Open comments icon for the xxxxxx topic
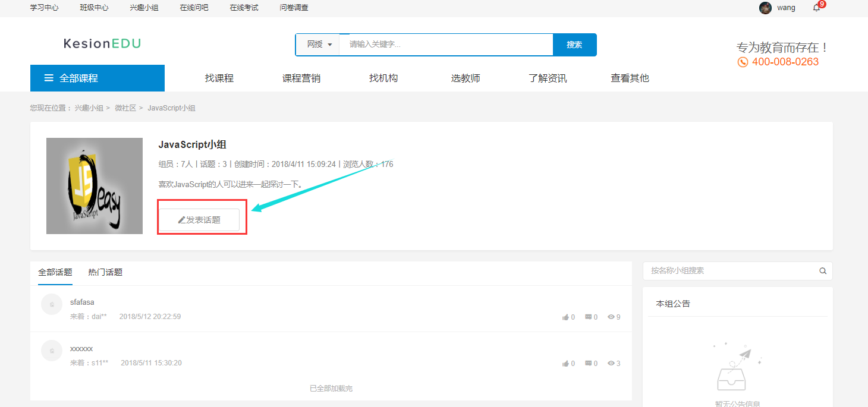The image size is (868, 407). click(x=589, y=363)
